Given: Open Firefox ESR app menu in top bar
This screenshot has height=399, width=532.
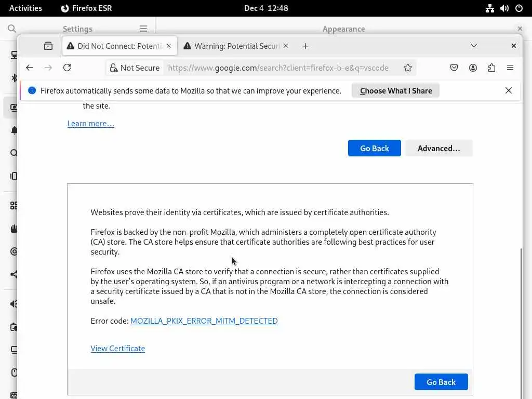Looking at the screenshot, I should tap(86, 8).
